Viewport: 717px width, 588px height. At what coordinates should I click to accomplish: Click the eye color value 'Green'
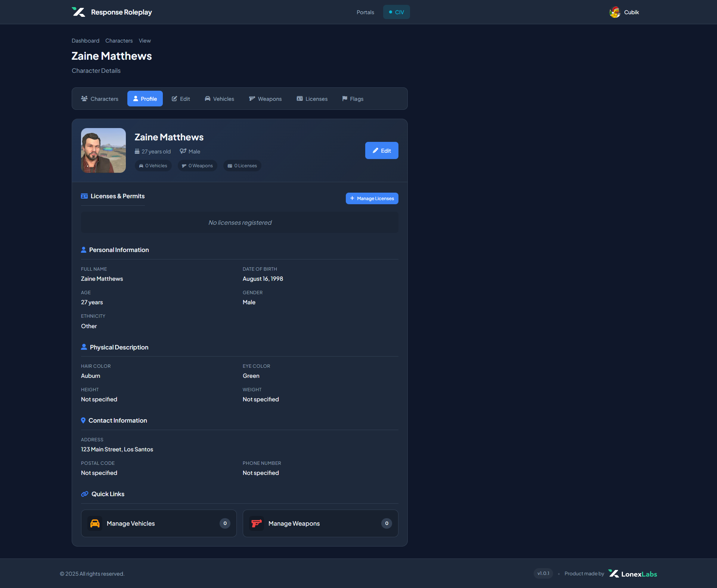pyautogui.click(x=251, y=376)
